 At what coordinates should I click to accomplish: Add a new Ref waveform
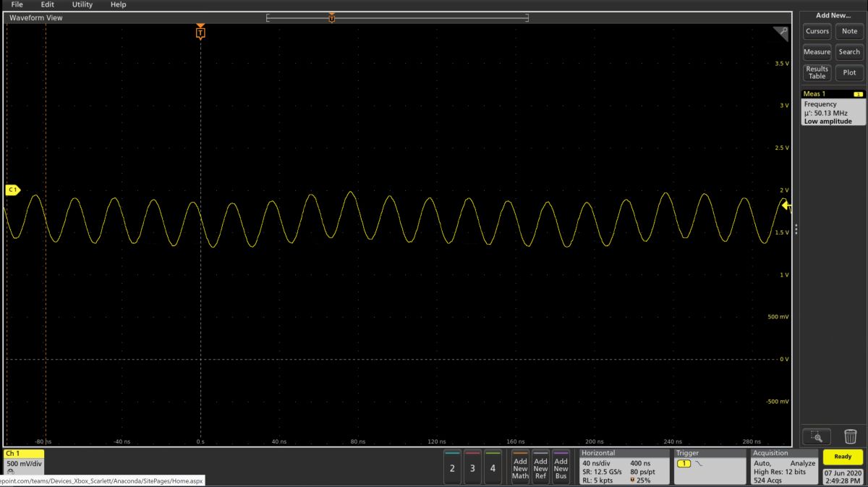tap(540, 467)
